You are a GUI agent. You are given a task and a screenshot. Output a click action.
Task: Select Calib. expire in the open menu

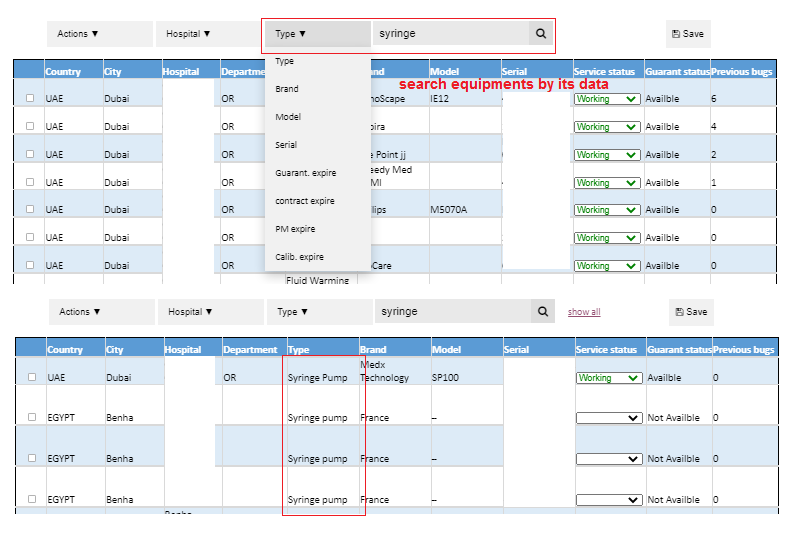(x=300, y=257)
